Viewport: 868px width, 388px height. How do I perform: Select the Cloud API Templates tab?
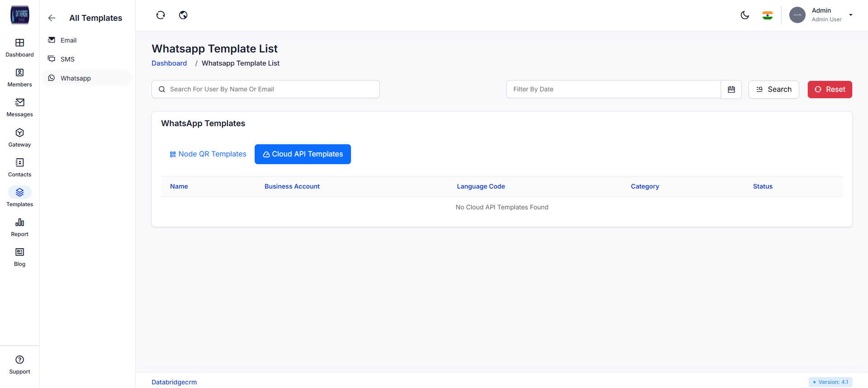(x=303, y=154)
